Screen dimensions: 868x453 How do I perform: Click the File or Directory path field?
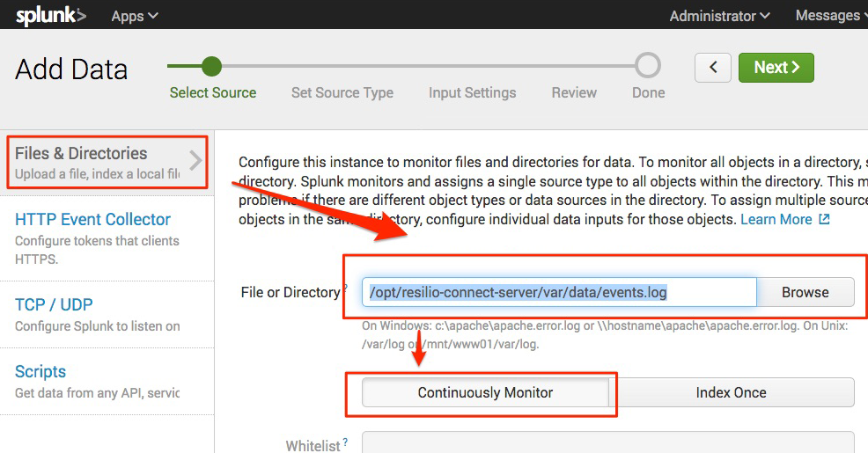click(559, 292)
